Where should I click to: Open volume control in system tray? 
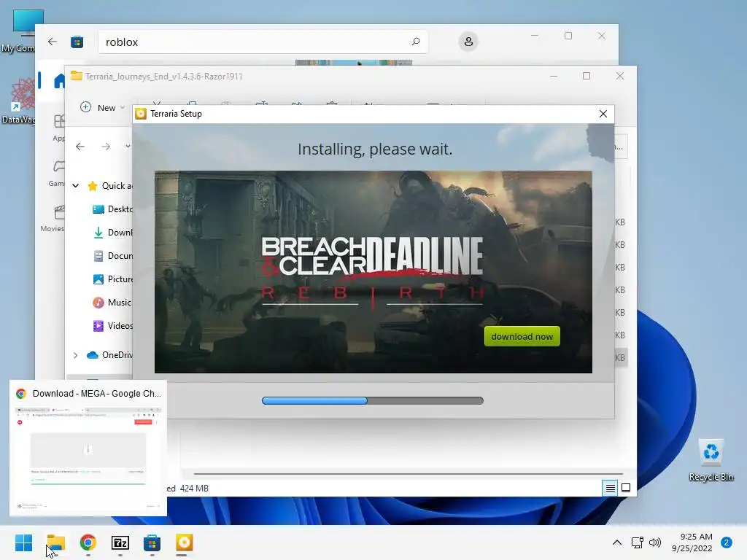coord(655,542)
